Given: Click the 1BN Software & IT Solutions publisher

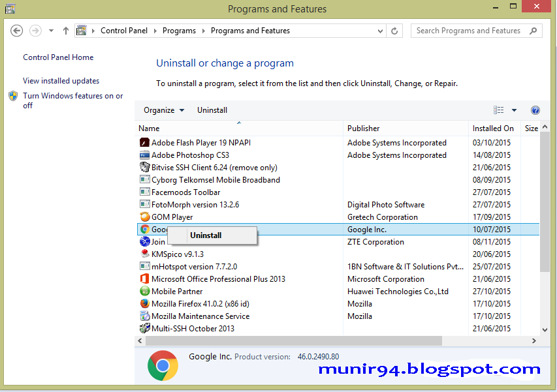Looking at the screenshot, I should [x=406, y=266].
